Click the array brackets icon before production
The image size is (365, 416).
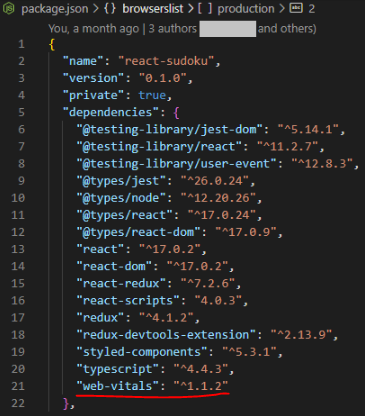tap(205, 8)
